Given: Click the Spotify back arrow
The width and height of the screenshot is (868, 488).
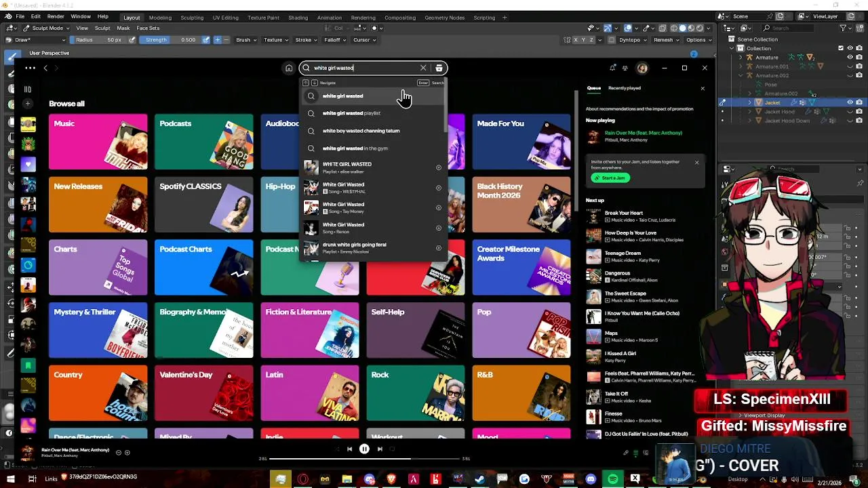Looking at the screenshot, I should (x=45, y=68).
